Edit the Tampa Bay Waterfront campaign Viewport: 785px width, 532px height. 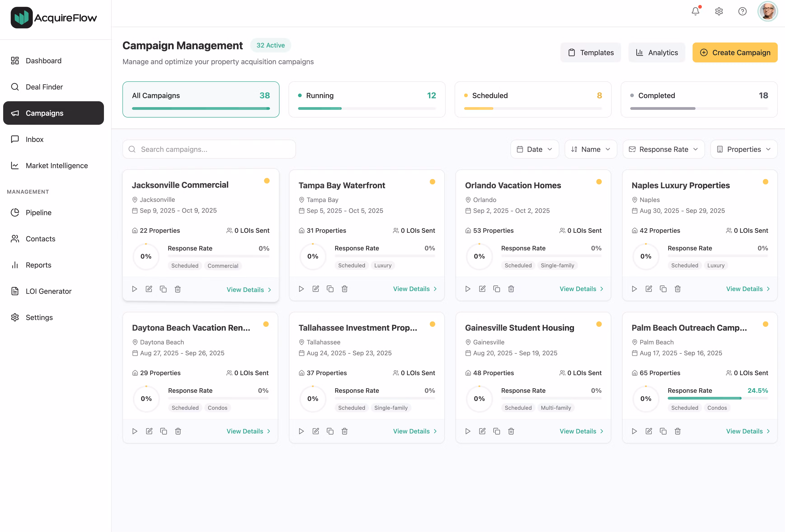coord(315,289)
